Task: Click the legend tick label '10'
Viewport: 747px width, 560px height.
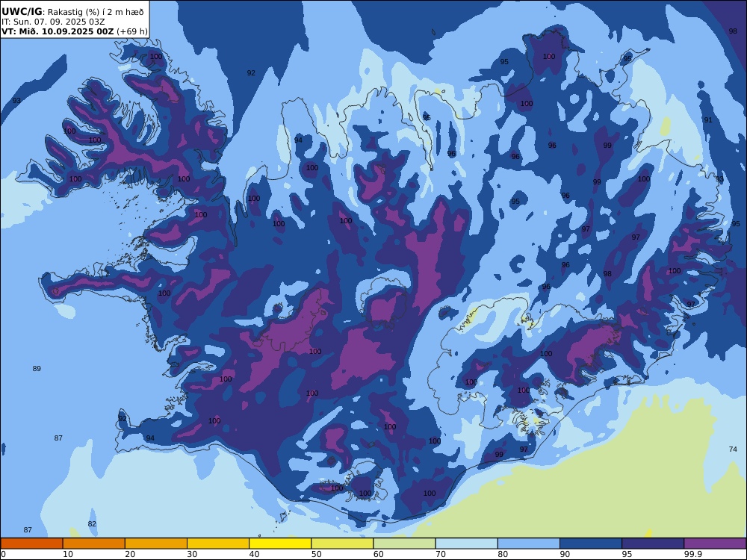Action: click(68, 554)
